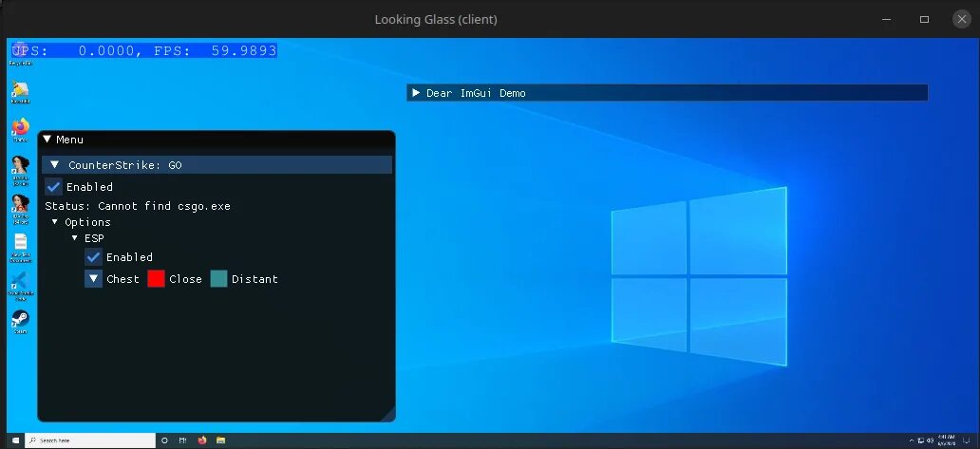Open the Chest dropdown arrow

[x=94, y=278]
